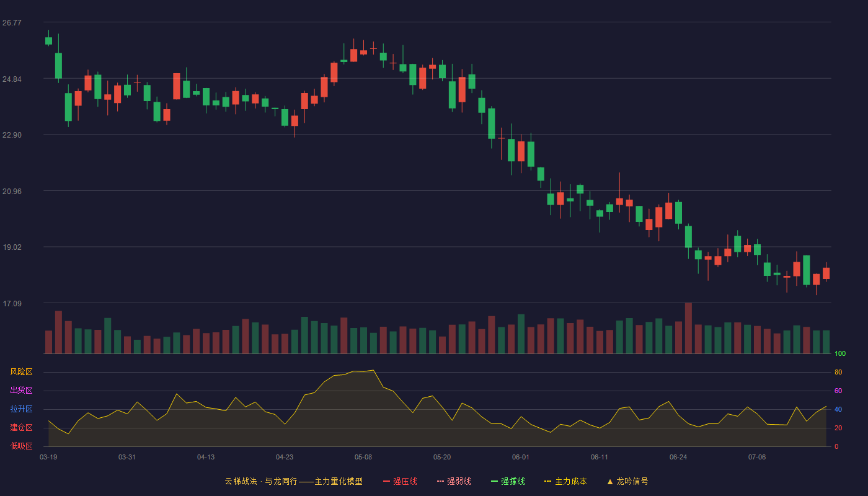Click the 100 indicator scale label
This screenshot has height=496, width=868.
click(x=840, y=354)
